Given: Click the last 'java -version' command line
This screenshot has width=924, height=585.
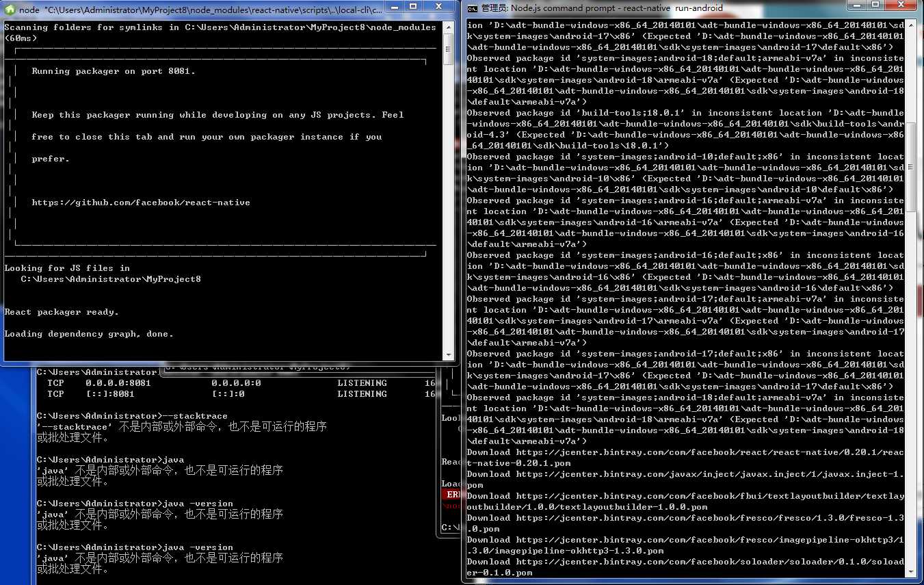Looking at the screenshot, I should click(135, 547).
